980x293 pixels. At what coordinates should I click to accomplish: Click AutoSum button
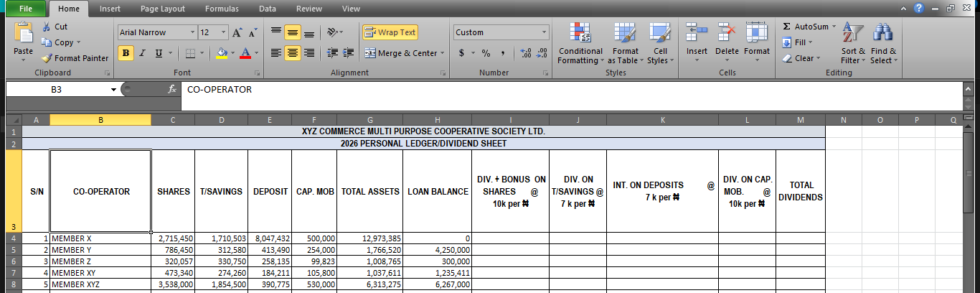[805, 27]
